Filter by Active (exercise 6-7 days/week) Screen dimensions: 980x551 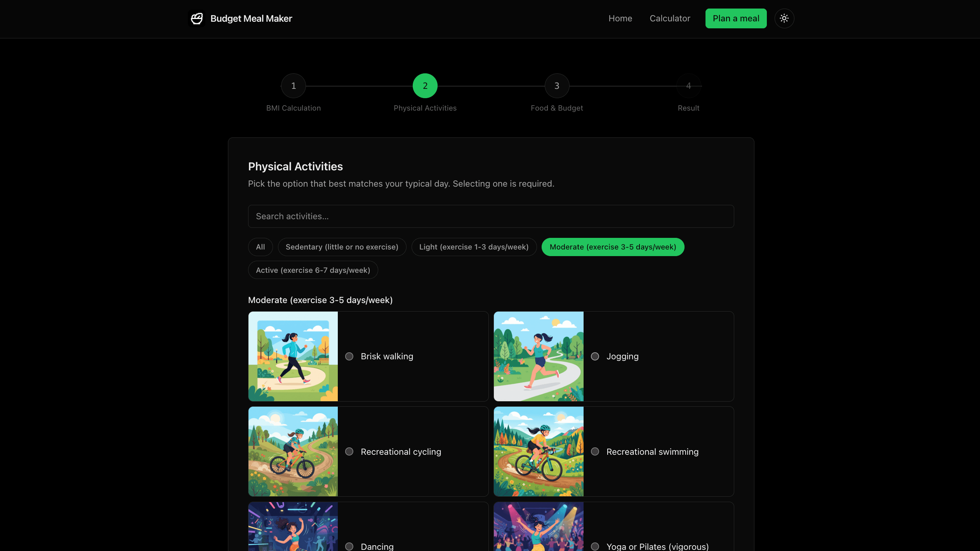(x=313, y=270)
